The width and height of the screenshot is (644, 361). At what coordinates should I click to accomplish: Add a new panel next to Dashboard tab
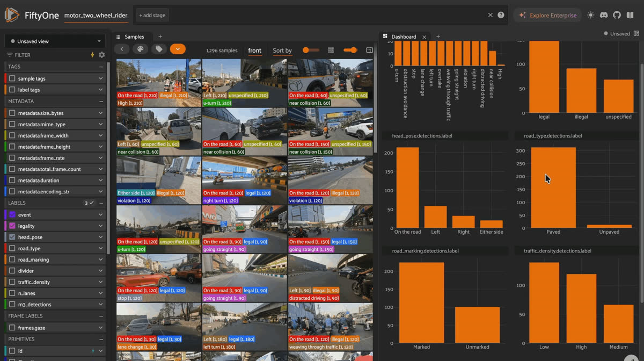pyautogui.click(x=438, y=37)
